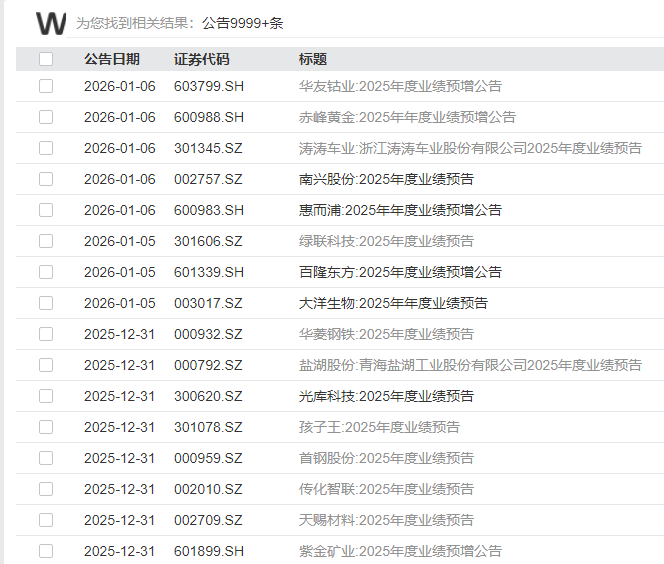The width and height of the screenshot is (664, 564).
Task: Check the box for 300620.SZ 光库科技 row
Action: (46, 396)
